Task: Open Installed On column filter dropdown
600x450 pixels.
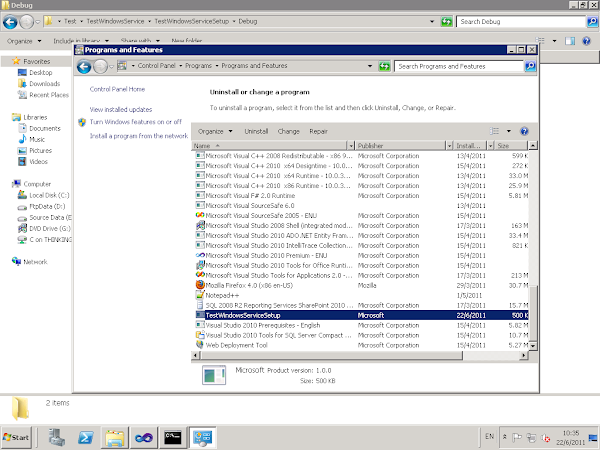Action: coord(491,146)
